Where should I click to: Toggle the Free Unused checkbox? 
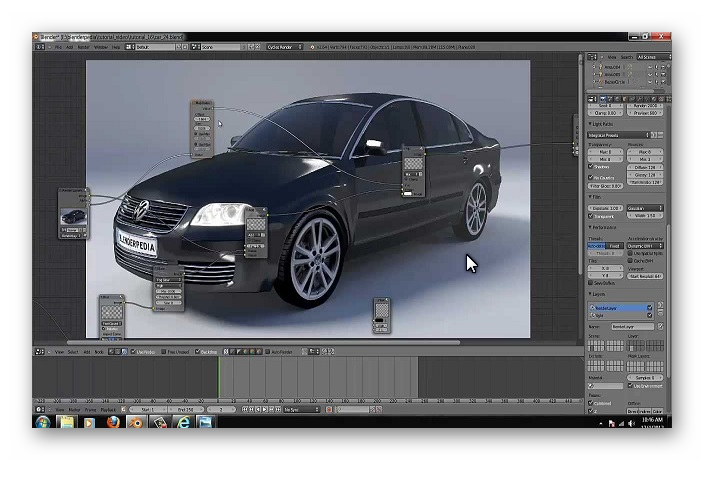pyautogui.click(x=163, y=352)
